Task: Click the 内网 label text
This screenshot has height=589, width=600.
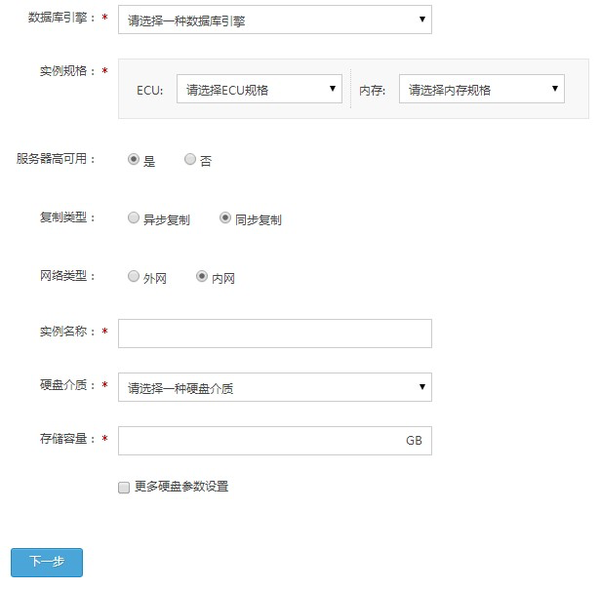Action: 223,278
